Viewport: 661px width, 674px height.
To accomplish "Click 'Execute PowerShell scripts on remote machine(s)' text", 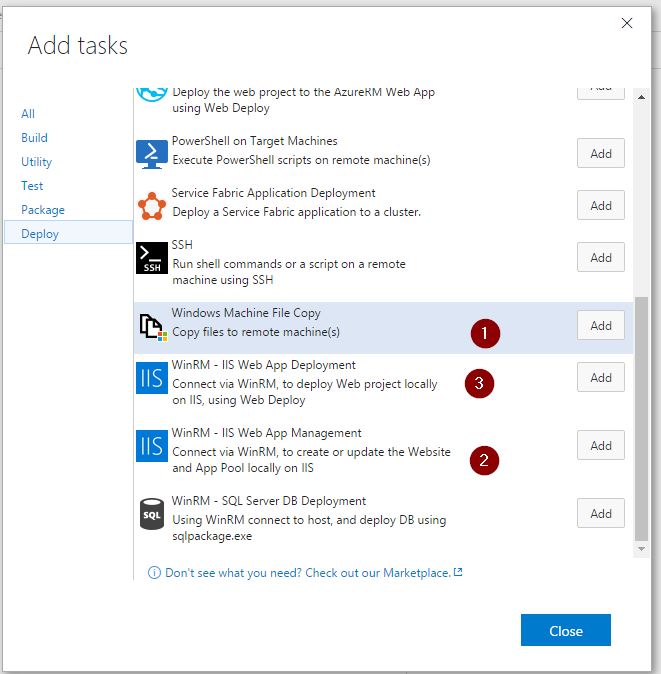I will (301, 160).
